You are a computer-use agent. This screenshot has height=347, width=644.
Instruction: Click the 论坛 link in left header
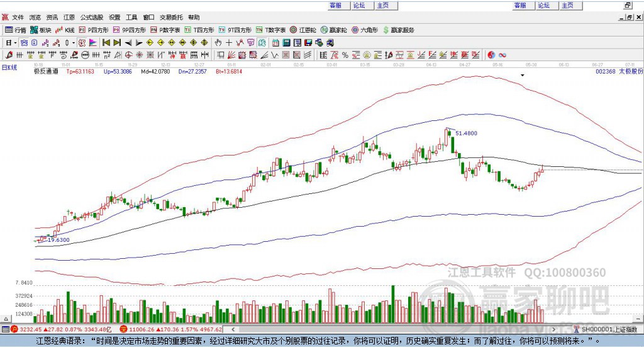[x=359, y=5]
